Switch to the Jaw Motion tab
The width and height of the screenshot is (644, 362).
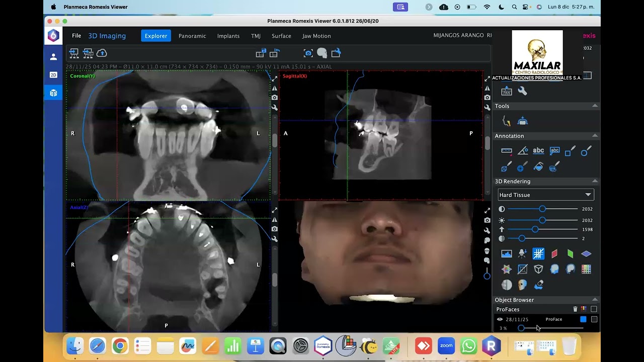point(316,36)
